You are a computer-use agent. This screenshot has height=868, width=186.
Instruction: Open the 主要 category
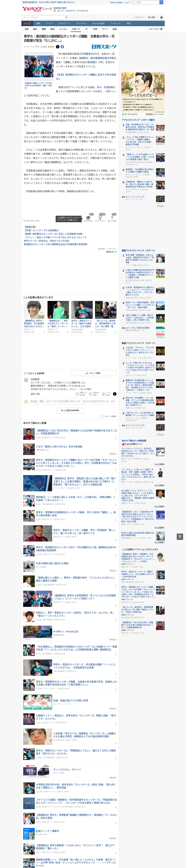pos(26,29)
